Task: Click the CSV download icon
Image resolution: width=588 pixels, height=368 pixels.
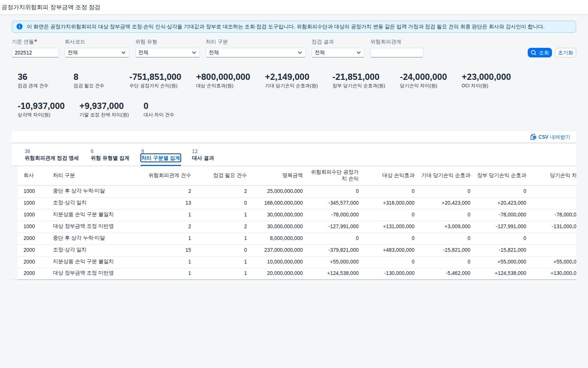Action: tap(533, 137)
